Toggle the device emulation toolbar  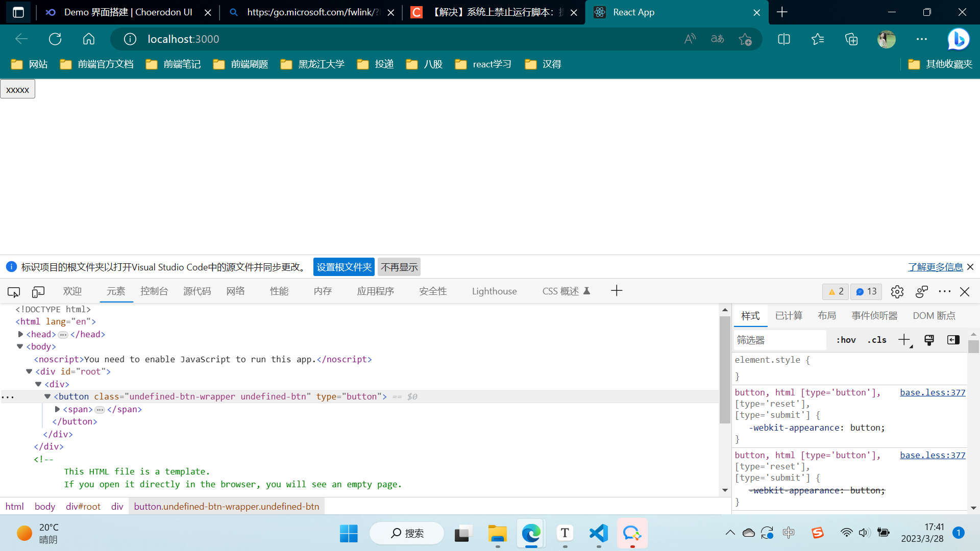click(x=38, y=291)
